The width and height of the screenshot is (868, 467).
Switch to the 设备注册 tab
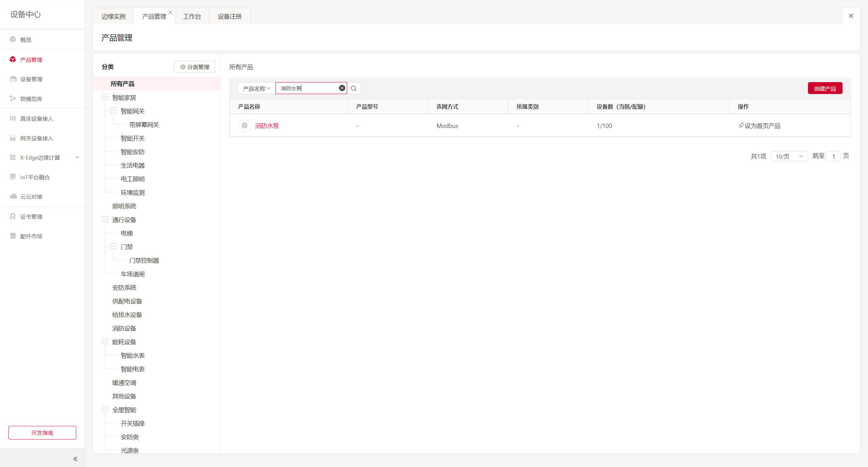(x=230, y=16)
